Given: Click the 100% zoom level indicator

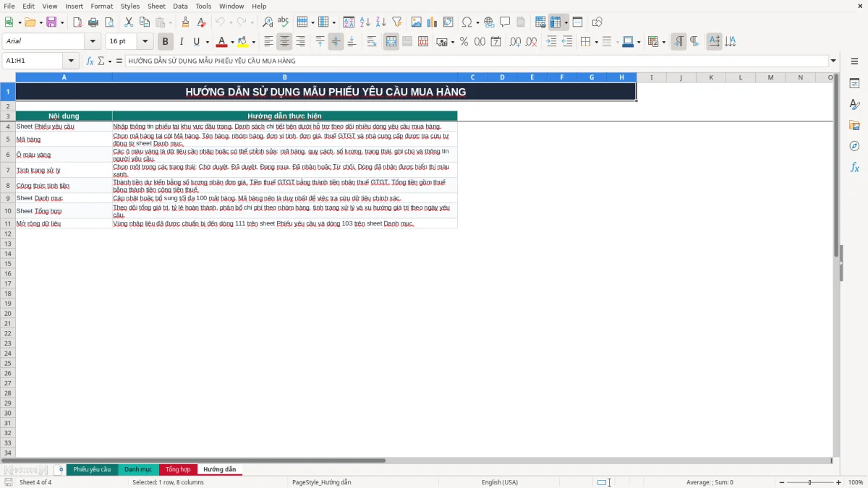Looking at the screenshot, I should [x=856, y=482].
